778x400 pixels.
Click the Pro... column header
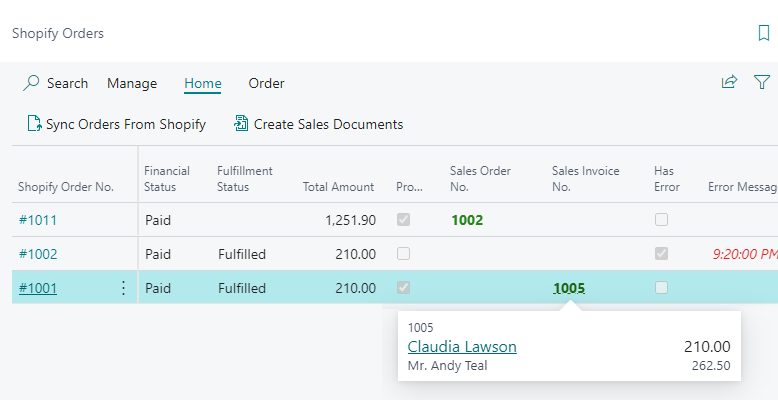pos(409,187)
